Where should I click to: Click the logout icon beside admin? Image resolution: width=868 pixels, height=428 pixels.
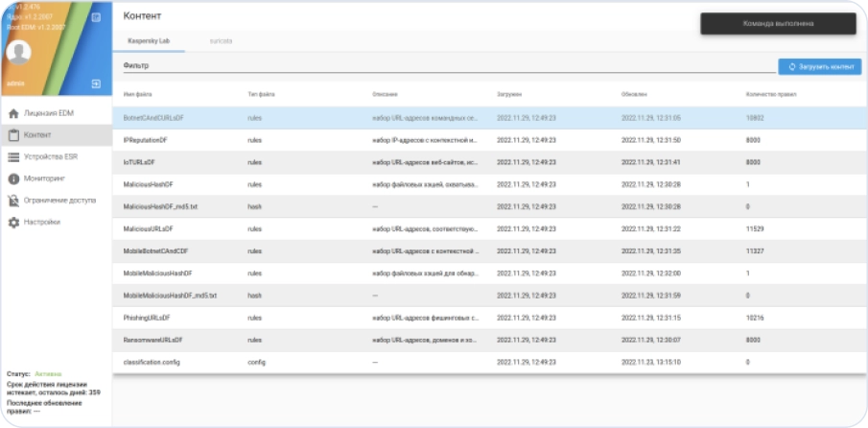[96, 84]
